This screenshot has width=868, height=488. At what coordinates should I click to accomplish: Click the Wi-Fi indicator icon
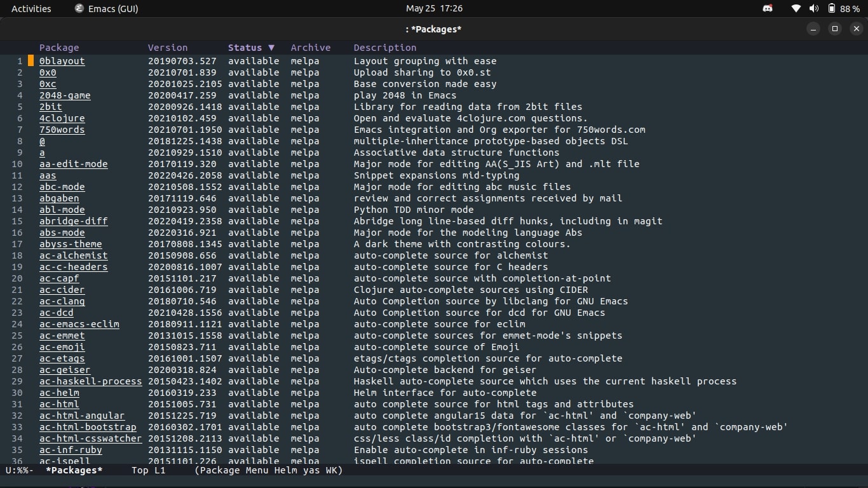coord(795,9)
